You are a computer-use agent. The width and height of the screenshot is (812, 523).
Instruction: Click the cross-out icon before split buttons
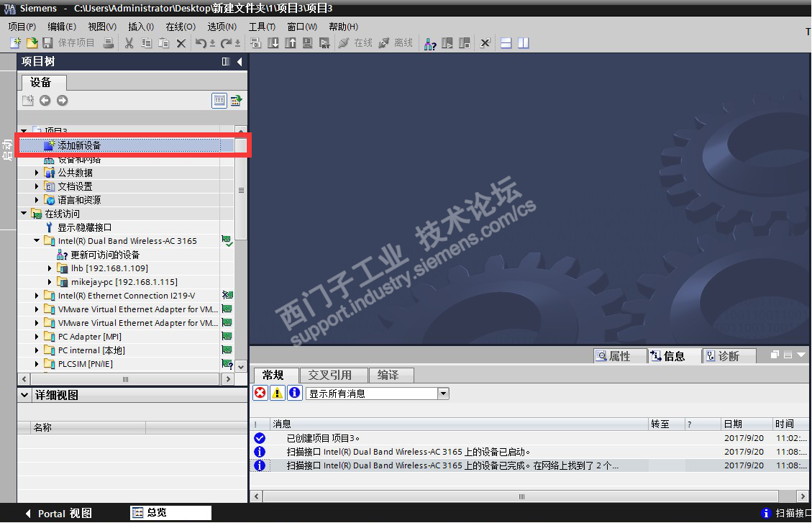point(485,43)
